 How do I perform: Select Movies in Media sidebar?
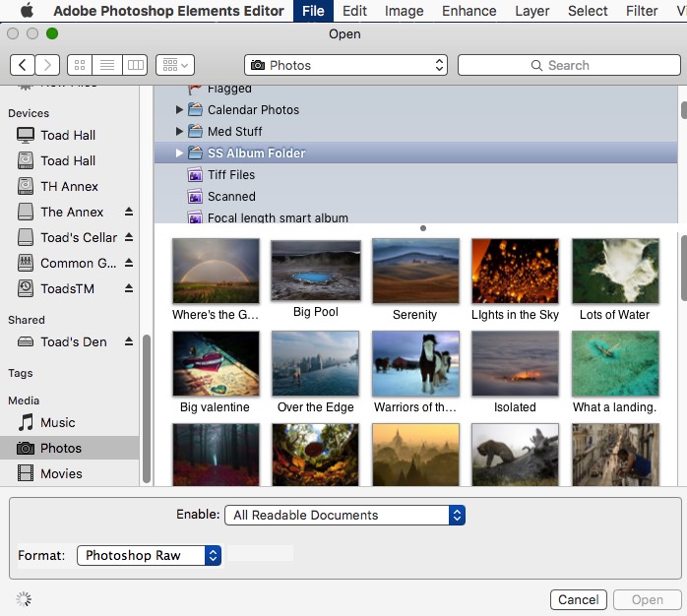[61, 473]
